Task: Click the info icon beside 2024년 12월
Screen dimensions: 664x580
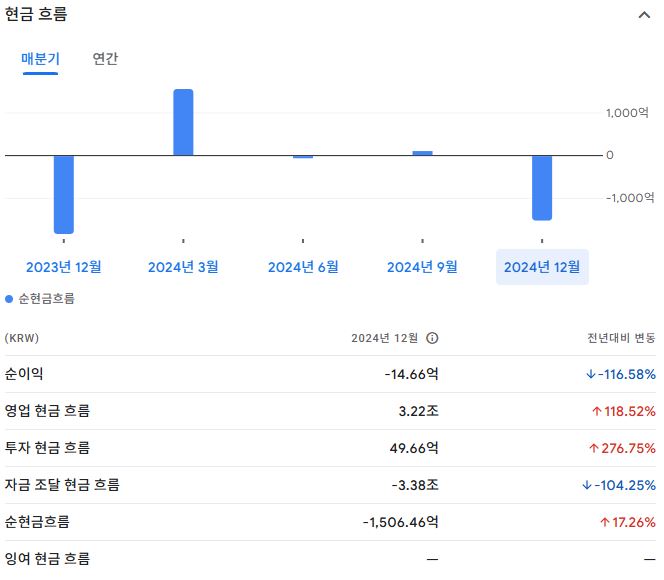Action: coord(432,338)
